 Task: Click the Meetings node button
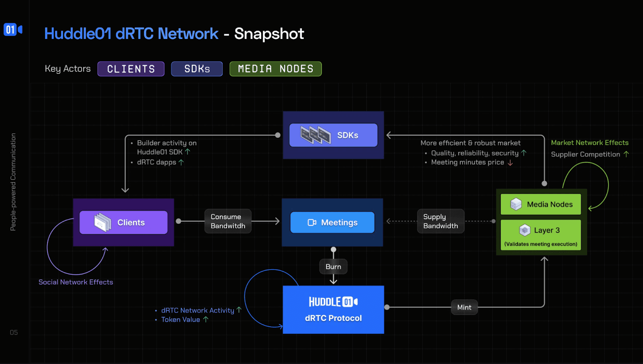pos(332,223)
